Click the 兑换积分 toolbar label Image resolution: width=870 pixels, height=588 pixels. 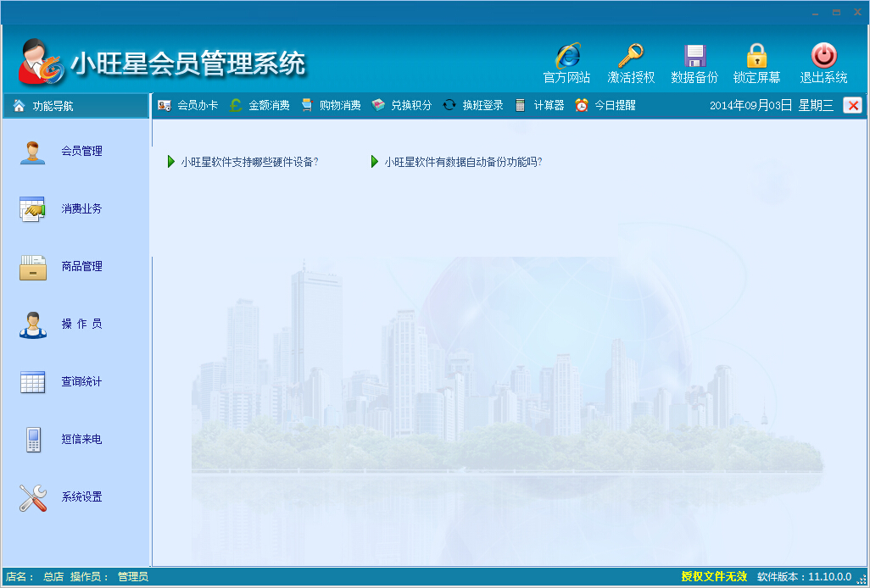[411, 105]
